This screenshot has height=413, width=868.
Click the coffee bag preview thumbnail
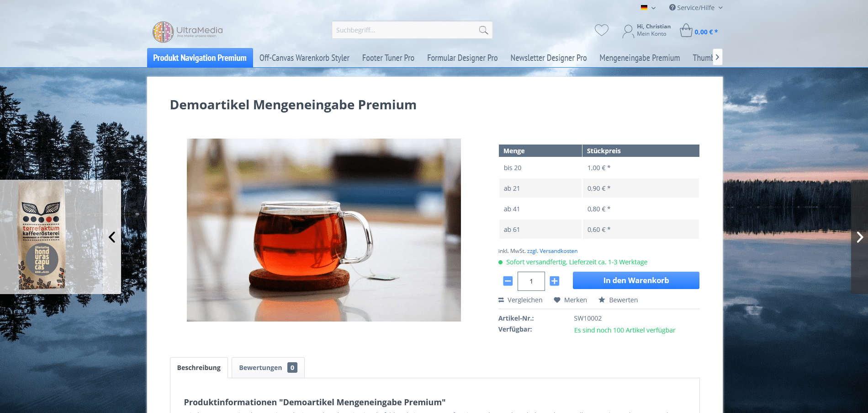(42, 237)
